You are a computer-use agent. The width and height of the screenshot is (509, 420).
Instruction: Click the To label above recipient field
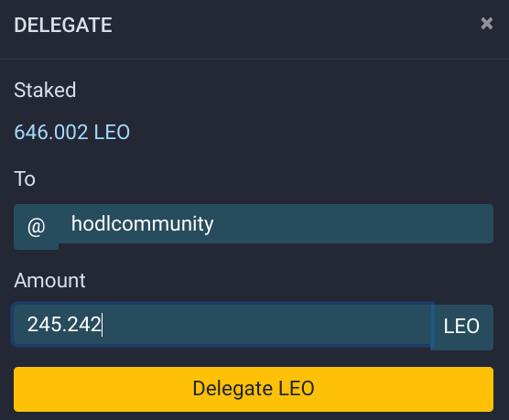(25, 178)
